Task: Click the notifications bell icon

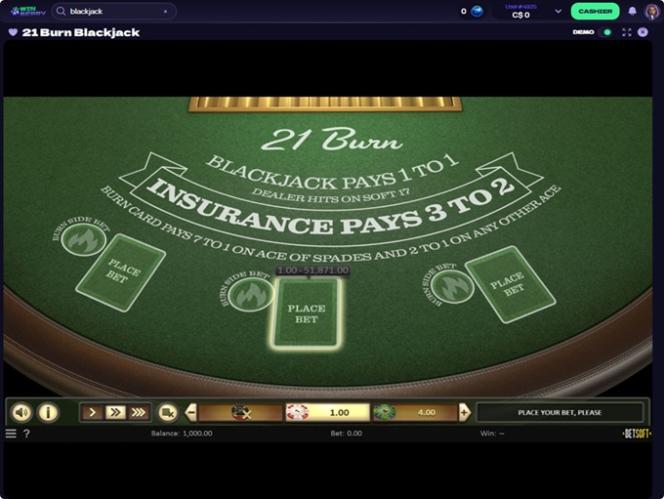Action: coord(632,12)
